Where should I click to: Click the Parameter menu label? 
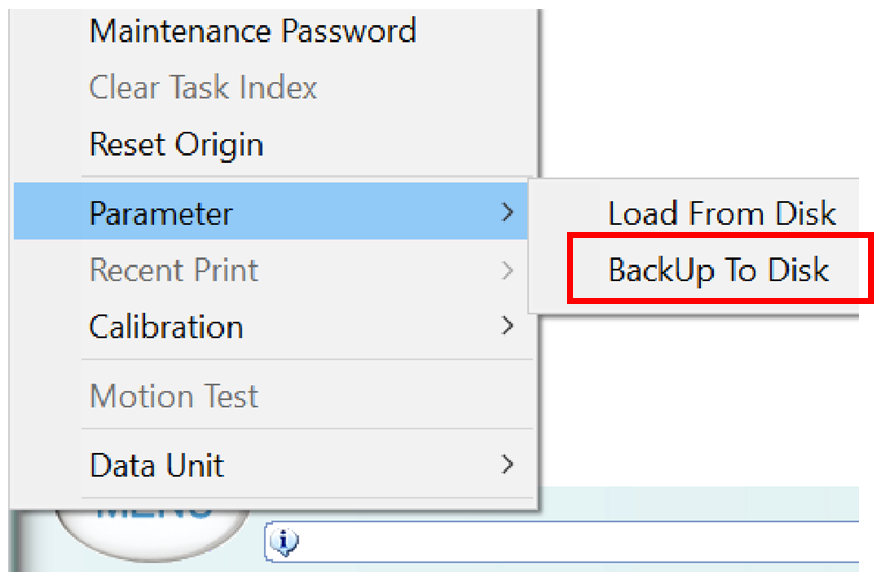161,213
